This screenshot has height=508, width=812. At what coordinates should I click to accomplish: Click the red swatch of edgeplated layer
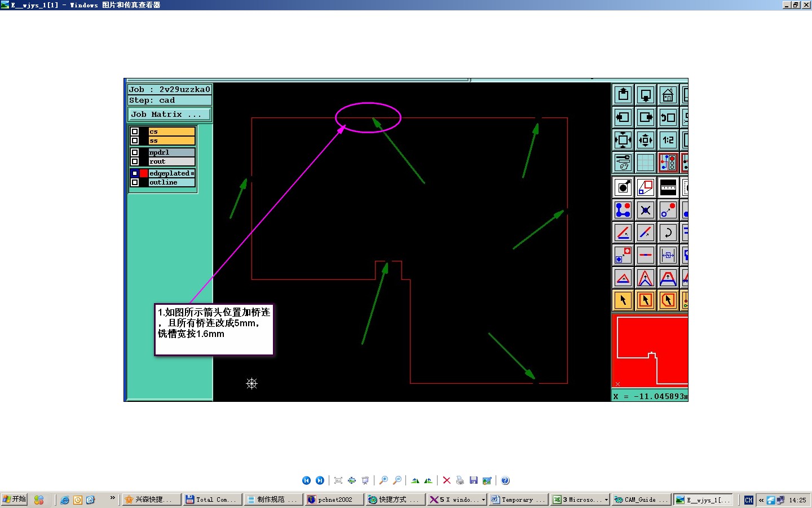click(x=144, y=173)
